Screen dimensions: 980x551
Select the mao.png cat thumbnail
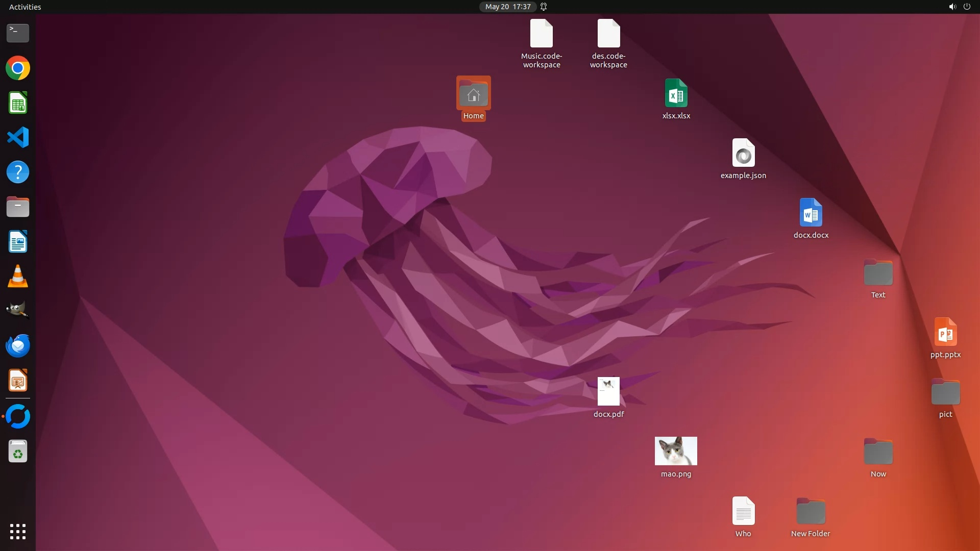[x=676, y=451]
